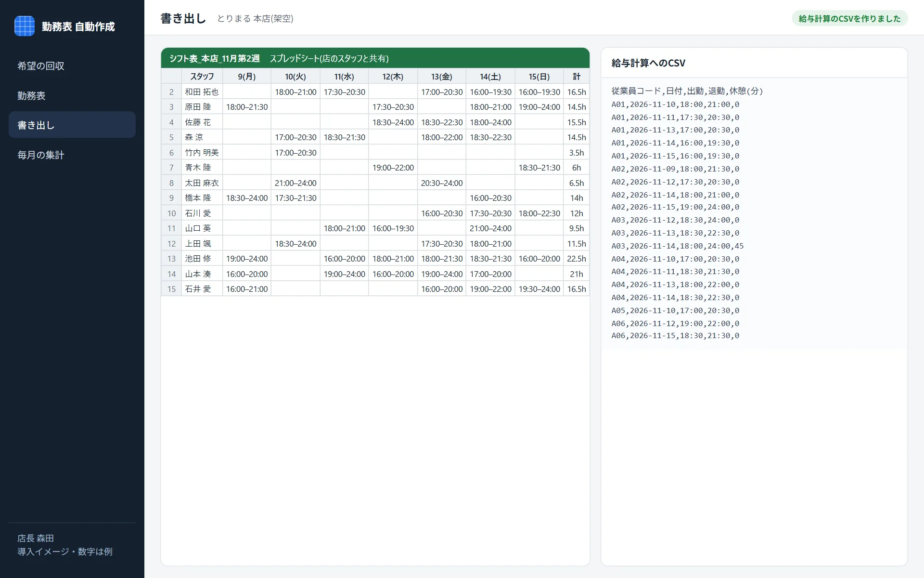Open 希望の回収 in the sidebar
The width and height of the screenshot is (924, 578).
click(x=72, y=66)
